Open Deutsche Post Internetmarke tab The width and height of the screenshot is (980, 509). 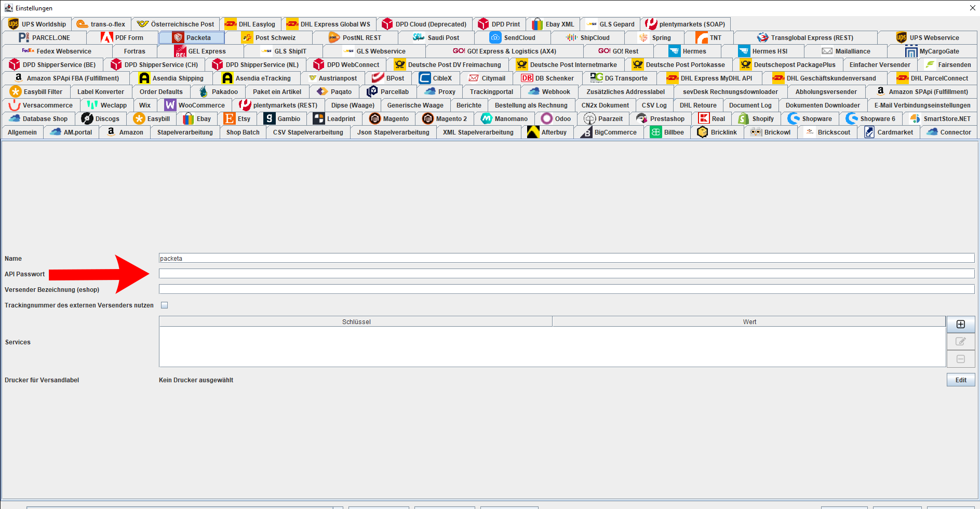pos(567,64)
